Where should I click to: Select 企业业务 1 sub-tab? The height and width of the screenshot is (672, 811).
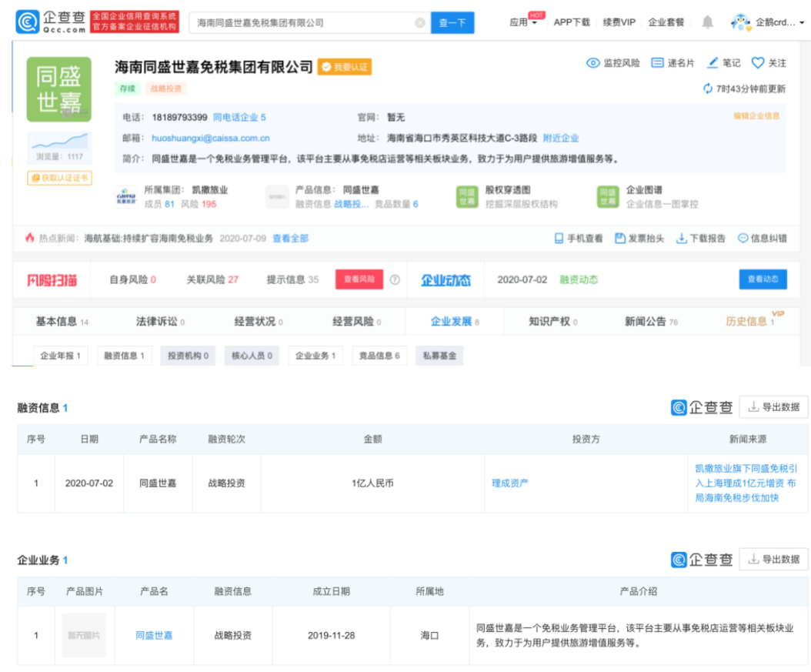click(315, 356)
